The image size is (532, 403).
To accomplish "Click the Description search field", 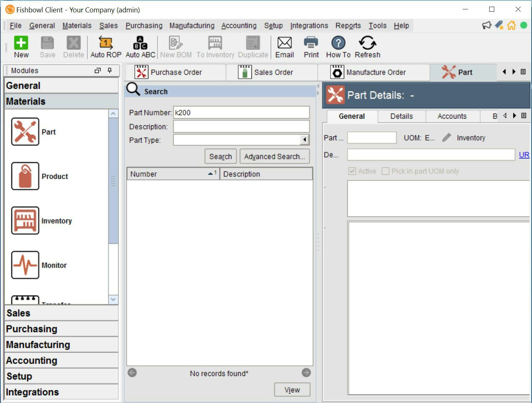I will coord(241,126).
